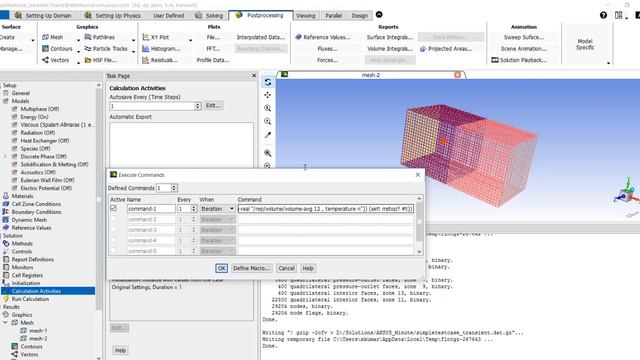Open the Mesh graphics tool
The height and width of the screenshot is (360, 640).
point(53,37)
